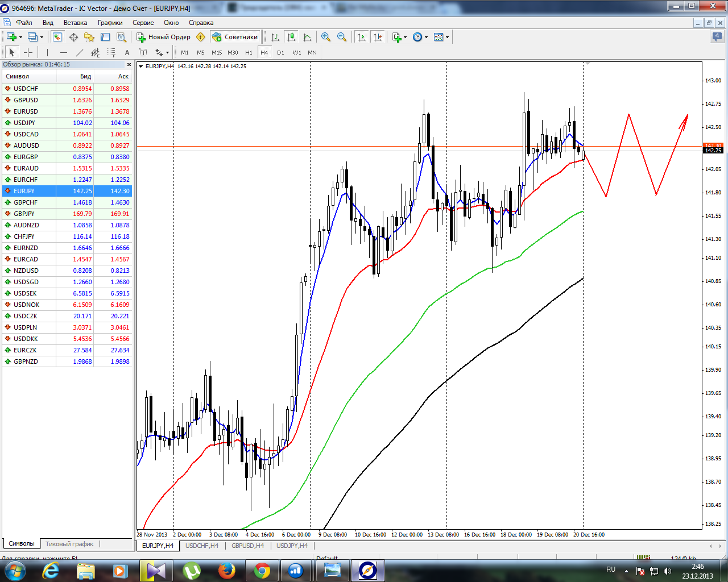Viewport: 728px width, 582px height.
Task: Click the Новый Ордер button
Action: pos(164,37)
